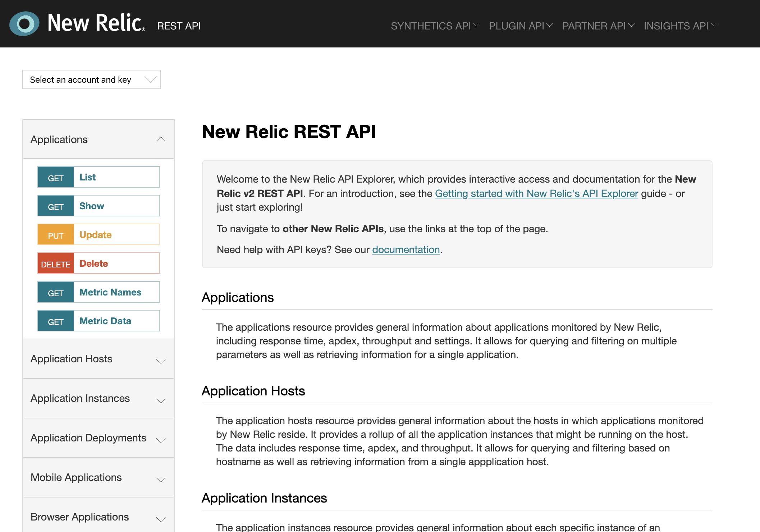Expand the Insights API dropdown
760x532 pixels.
click(x=680, y=26)
